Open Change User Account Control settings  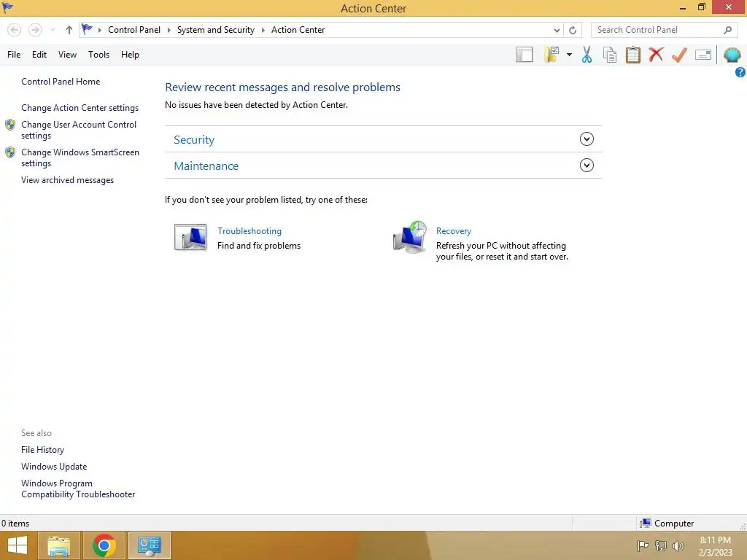click(x=79, y=130)
